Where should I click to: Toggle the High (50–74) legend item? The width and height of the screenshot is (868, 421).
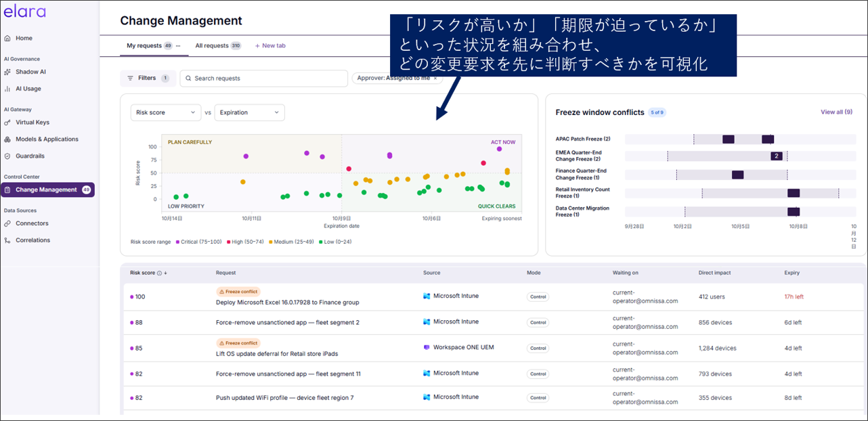[x=246, y=242]
